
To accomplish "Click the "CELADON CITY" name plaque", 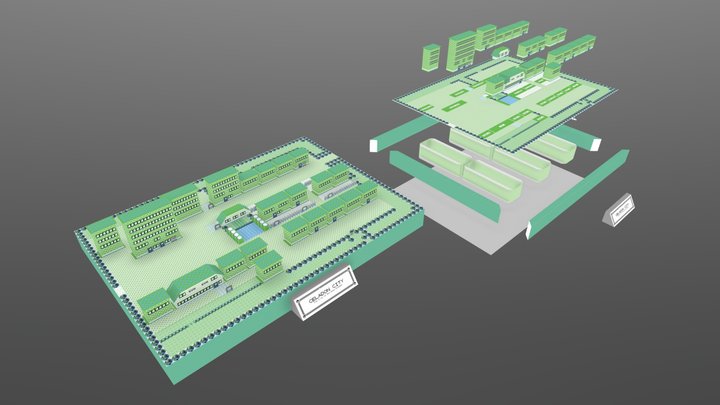I will tap(326, 292).
